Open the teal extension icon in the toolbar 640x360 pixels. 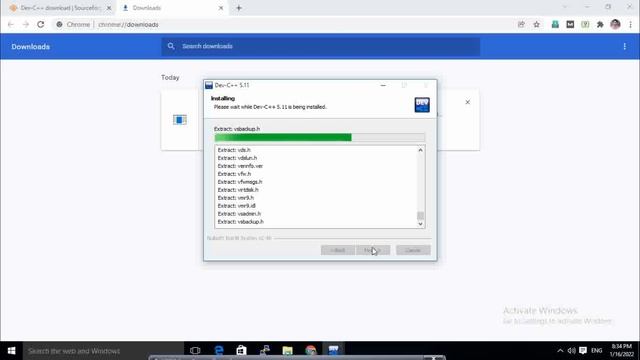click(x=555, y=24)
